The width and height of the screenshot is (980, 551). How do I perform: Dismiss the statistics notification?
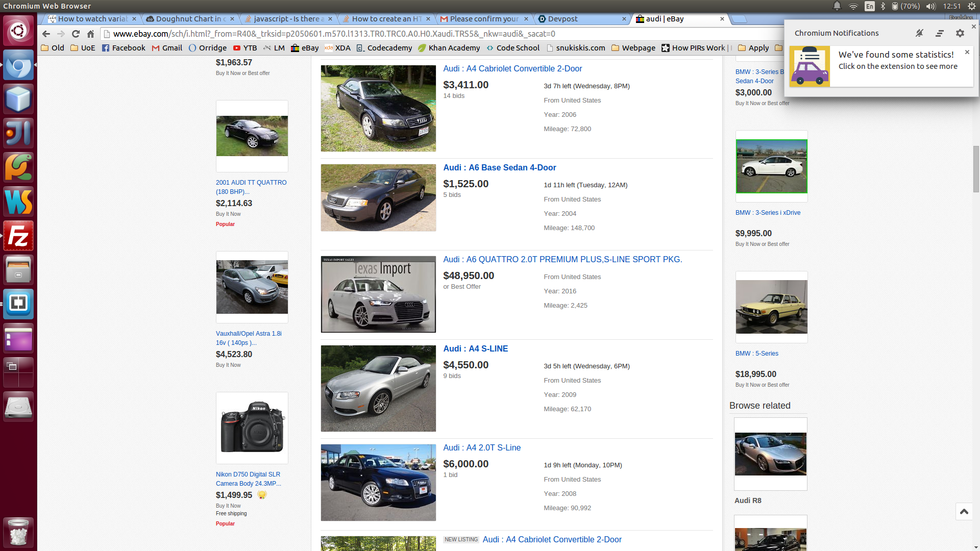[967, 52]
